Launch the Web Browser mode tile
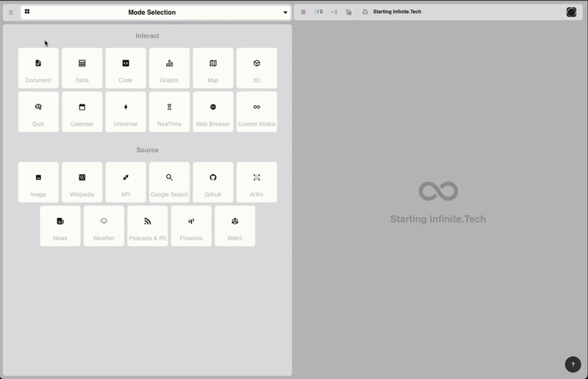 tap(213, 112)
